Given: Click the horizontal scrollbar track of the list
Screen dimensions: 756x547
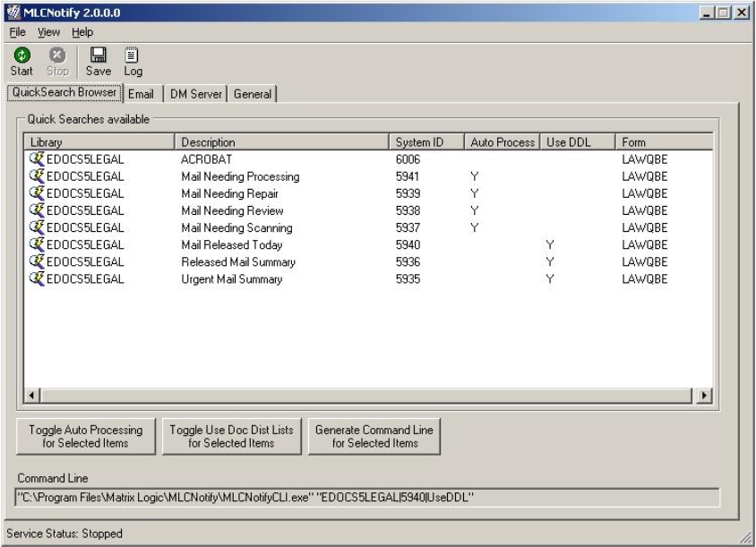Looking at the screenshot, I should coord(366,396).
